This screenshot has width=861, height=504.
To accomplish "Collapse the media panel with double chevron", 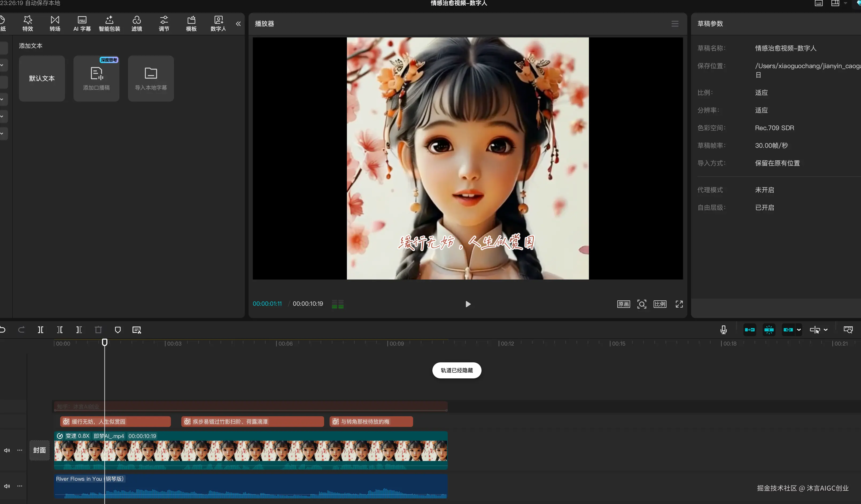I will [238, 24].
